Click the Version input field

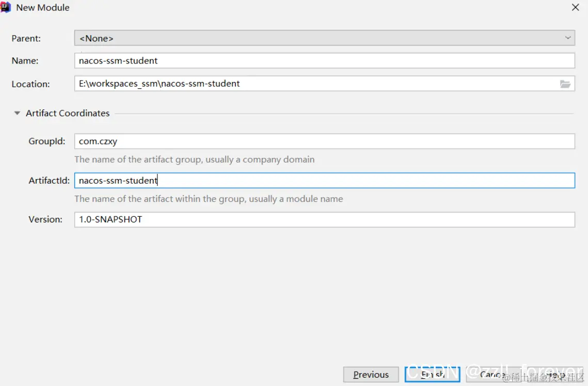pyautogui.click(x=324, y=219)
